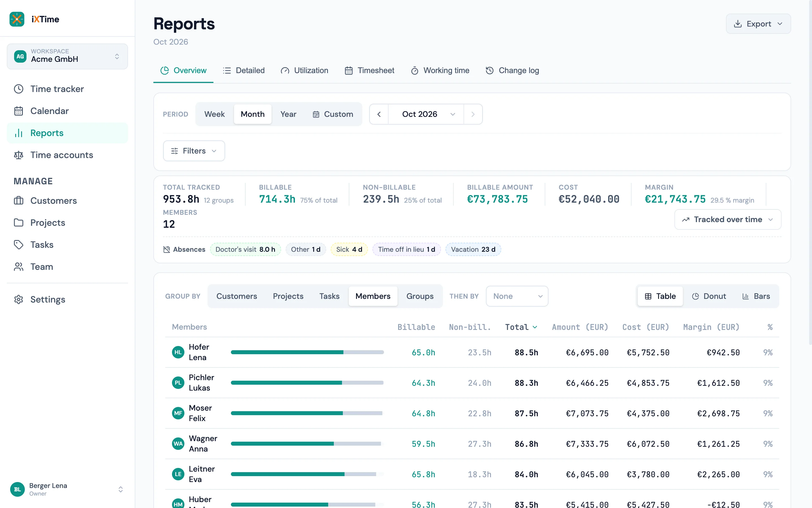Click the PL avatar of Pichler Lukas

pos(178,383)
